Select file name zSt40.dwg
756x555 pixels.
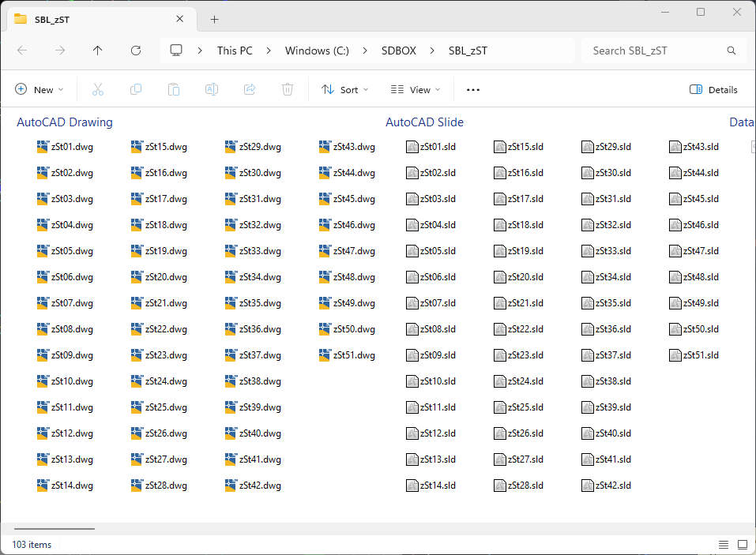(260, 433)
